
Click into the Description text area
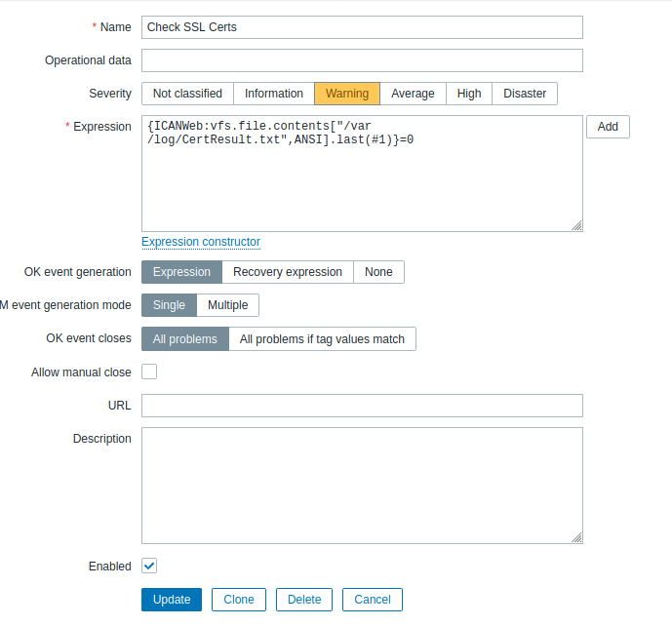pos(362,485)
